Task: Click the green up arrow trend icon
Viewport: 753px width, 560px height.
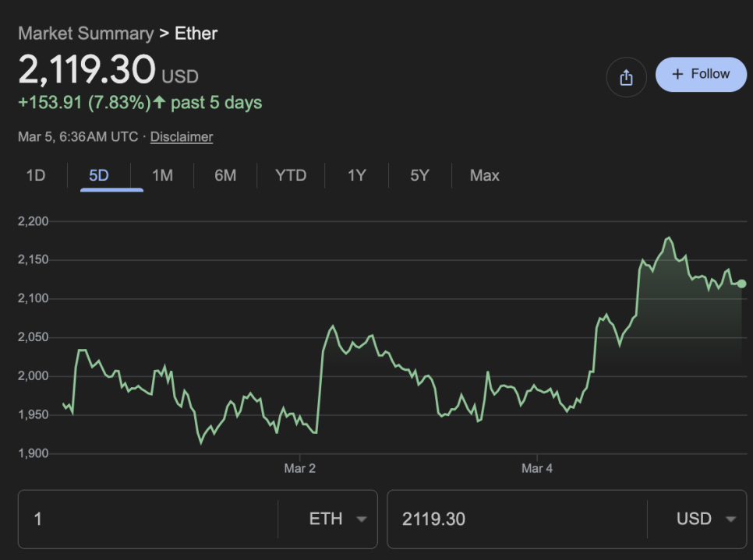Action: (160, 103)
